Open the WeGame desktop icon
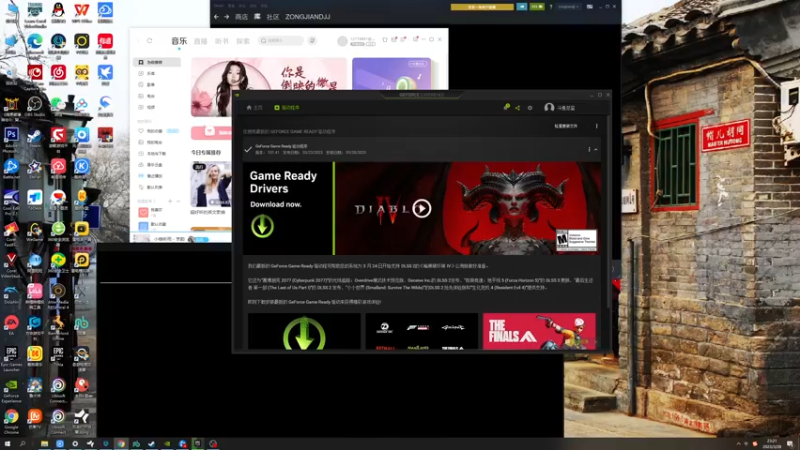800x450 pixels. click(35, 232)
